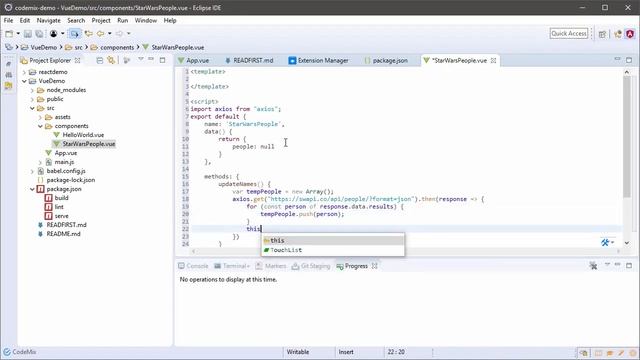Toggle Link with Editor in Project Explorer
This screenshot has height=360, width=640.
111,60
